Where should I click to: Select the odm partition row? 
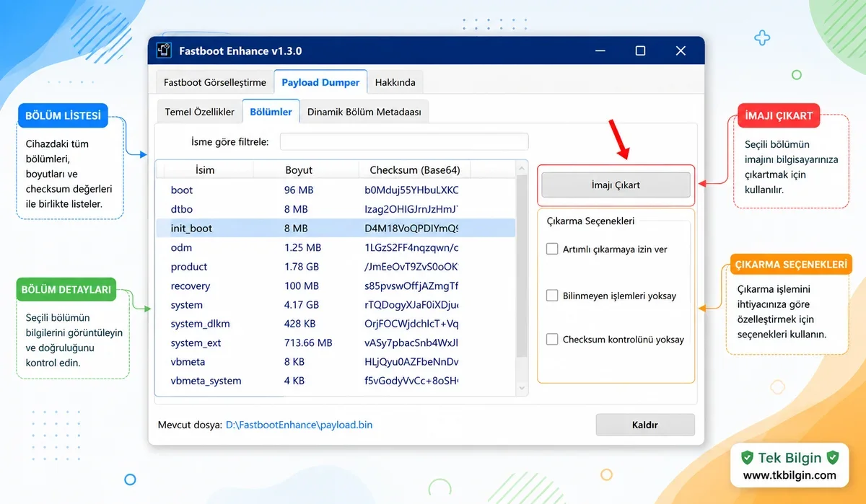pos(336,247)
